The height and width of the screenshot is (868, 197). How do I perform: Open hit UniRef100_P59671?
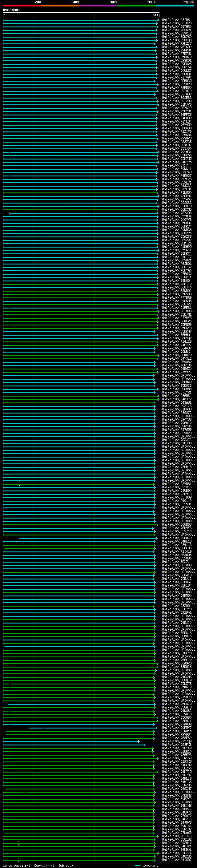(177, 250)
